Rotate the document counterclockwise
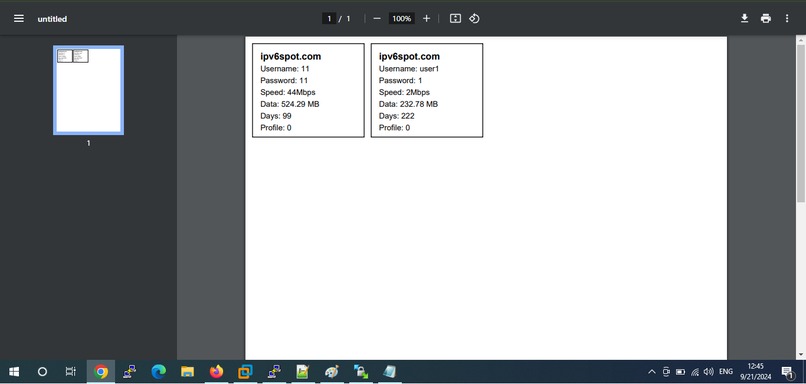The height and width of the screenshot is (384, 806). click(x=474, y=19)
